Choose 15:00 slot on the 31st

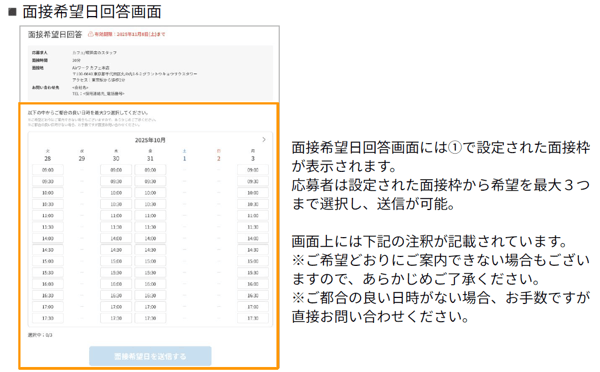point(150,261)
